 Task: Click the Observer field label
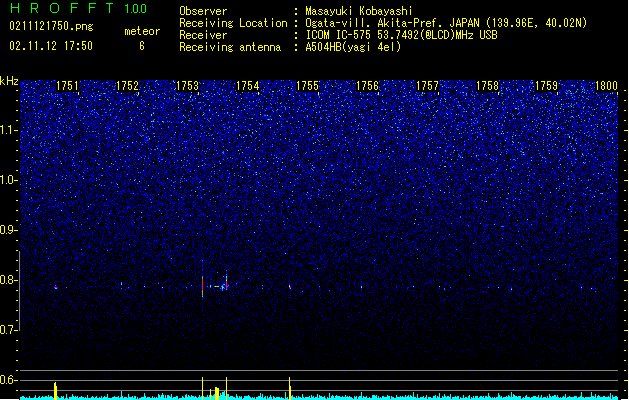[203, 11]
